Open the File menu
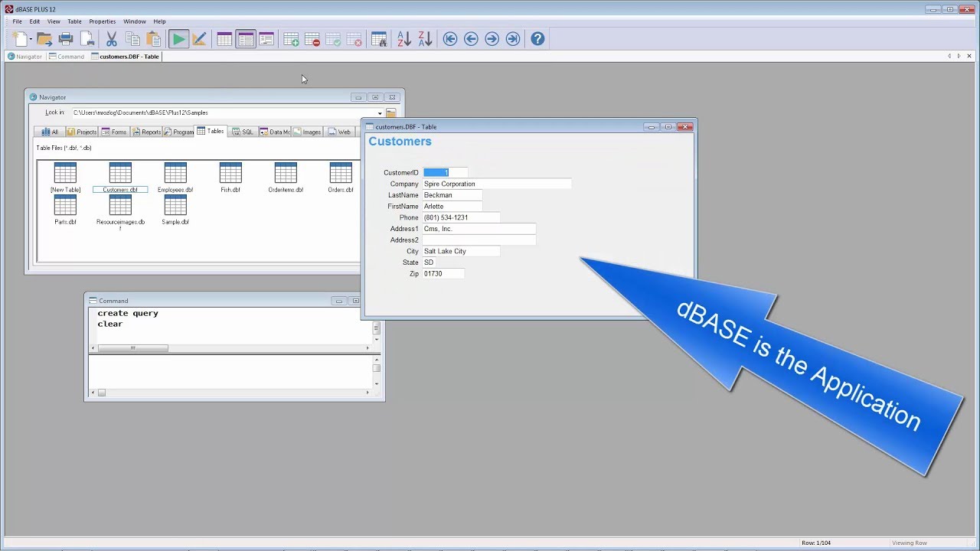The height and width of the screenshot is (551, 980). pos(17,21)
